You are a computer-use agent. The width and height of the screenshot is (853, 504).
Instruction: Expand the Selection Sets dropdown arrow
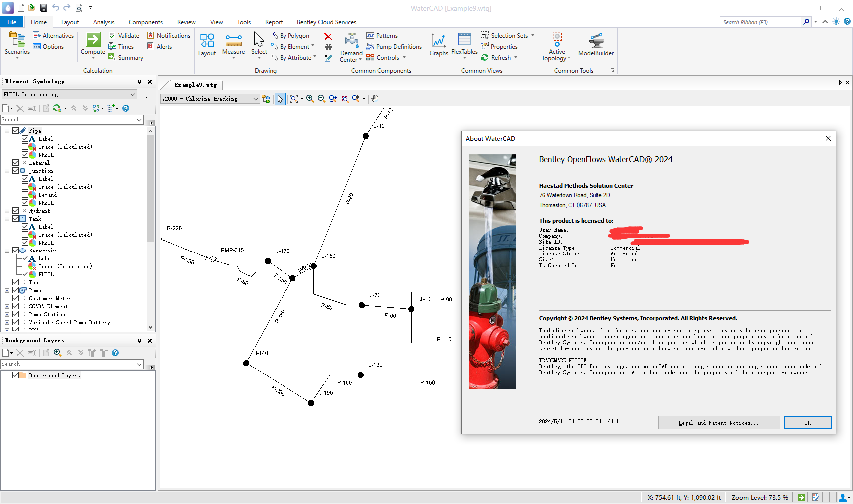point(533,36)
